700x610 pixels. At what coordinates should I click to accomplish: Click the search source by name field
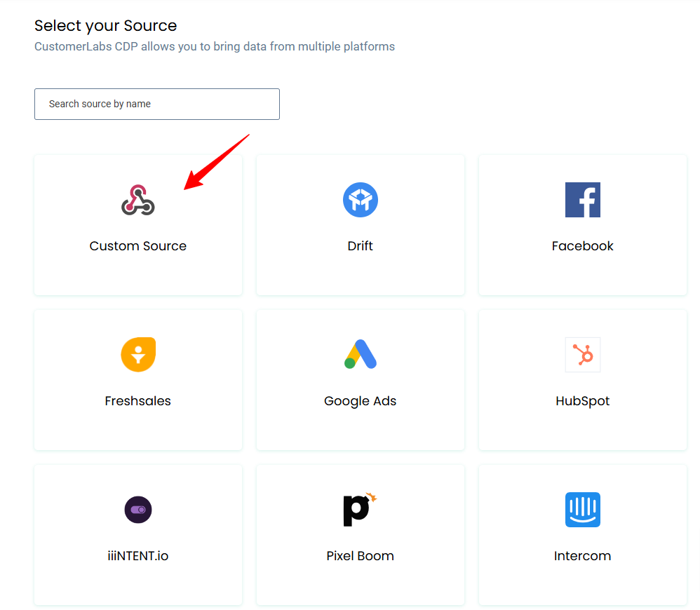click(156, 104)
